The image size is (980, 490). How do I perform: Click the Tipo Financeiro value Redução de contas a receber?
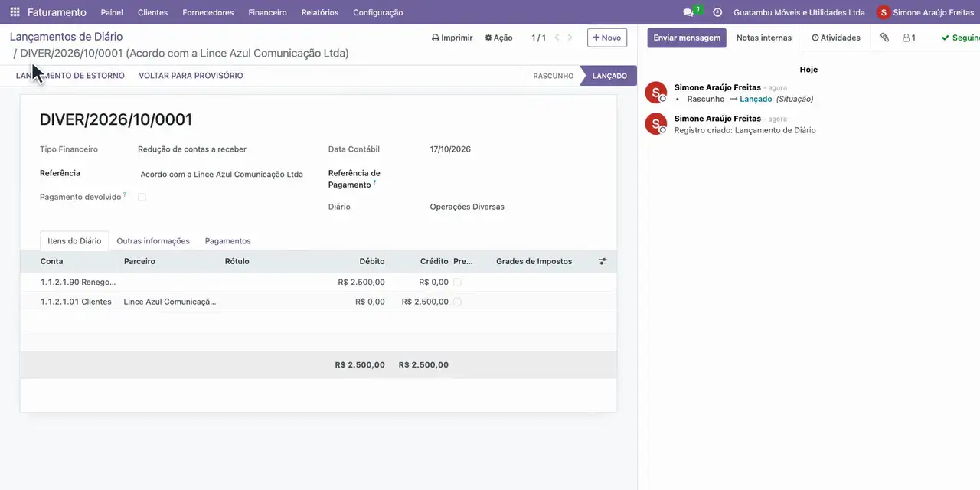(x=192, y=149)
